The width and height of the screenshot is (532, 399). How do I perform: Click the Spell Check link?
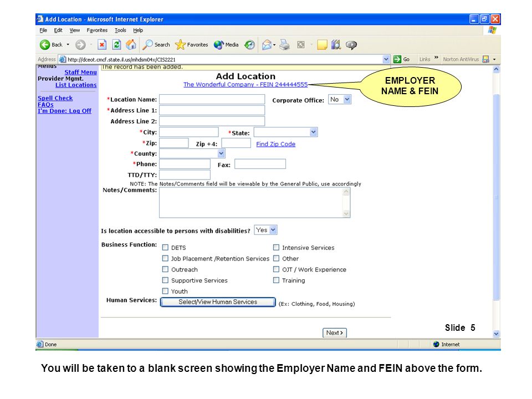55,98
